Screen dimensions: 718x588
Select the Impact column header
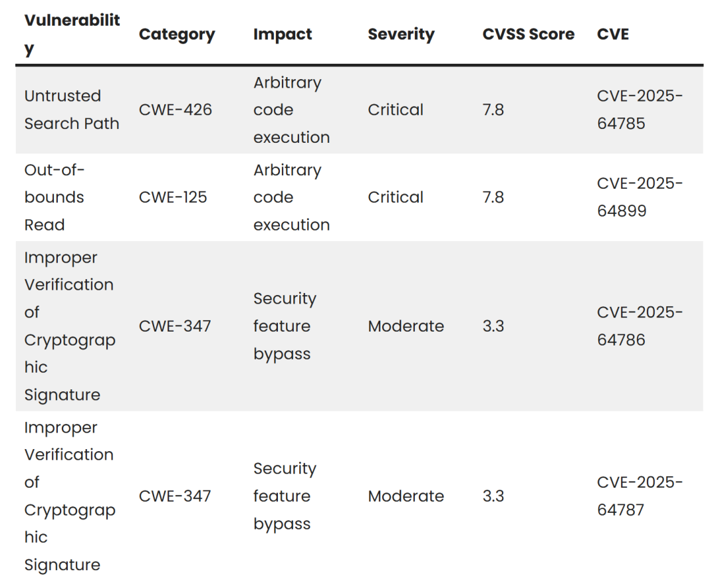[x=283, y=35]
